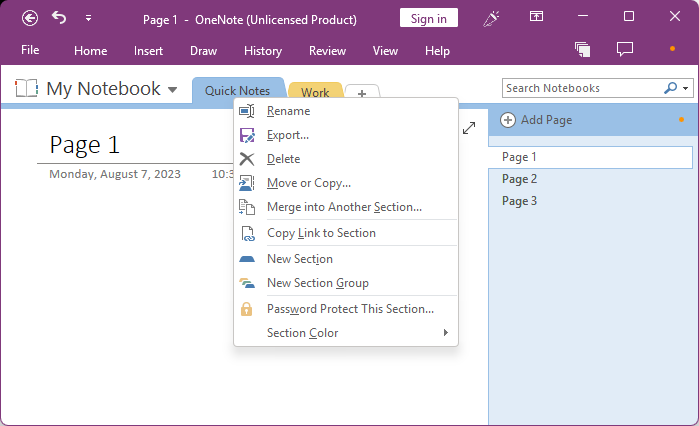Viewport: 699px width, 426px height.
Task: Click the Page 1 title heading
Action: [85, 145]
